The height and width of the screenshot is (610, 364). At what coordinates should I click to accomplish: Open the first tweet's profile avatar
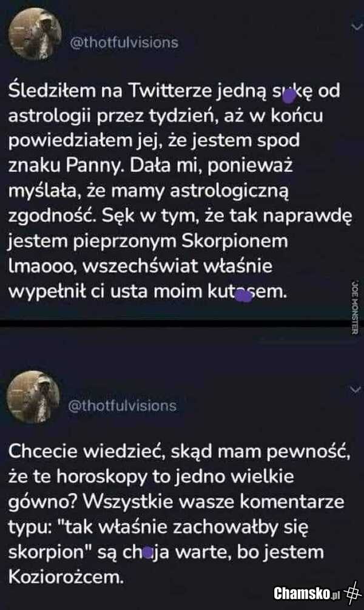click(x=35, y=34)
